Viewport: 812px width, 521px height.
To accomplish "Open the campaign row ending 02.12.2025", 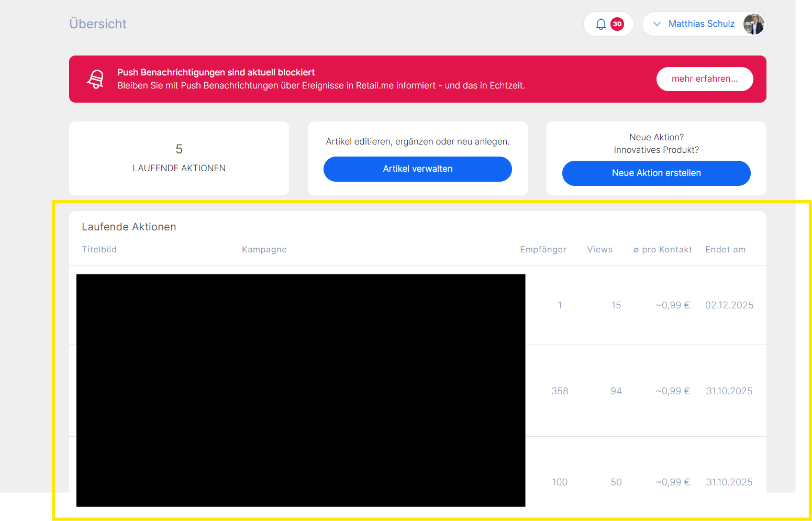I will click(645, 305).
